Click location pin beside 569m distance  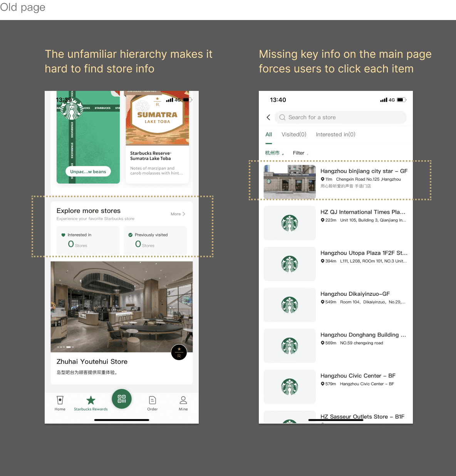tap(323, 343)
